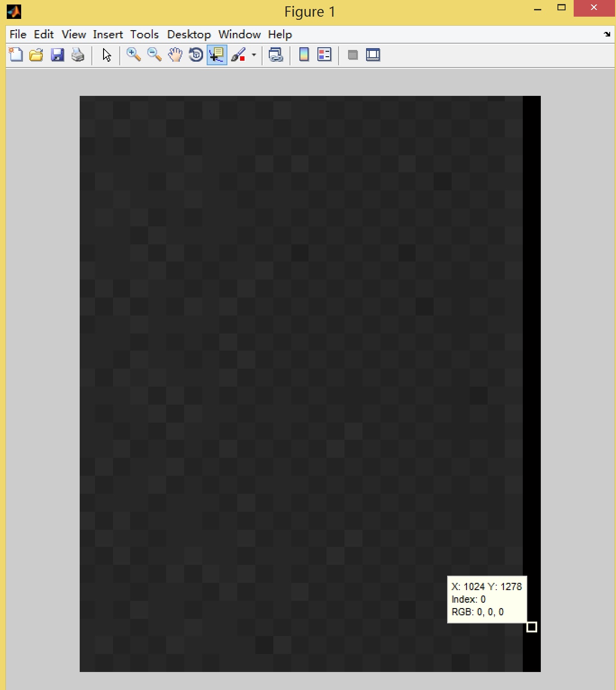Viewport: 616px width, 690px height.
Task: Open the File menu
Action: click(18, 35)
